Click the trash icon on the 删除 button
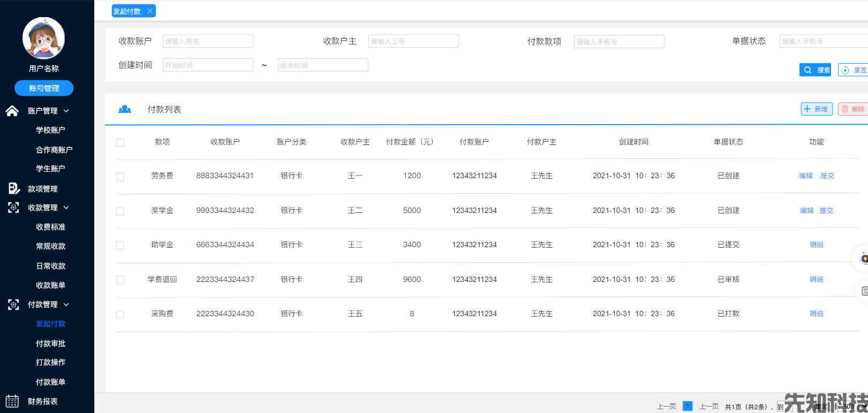This screenshot has width=868, height=413. 845,109
